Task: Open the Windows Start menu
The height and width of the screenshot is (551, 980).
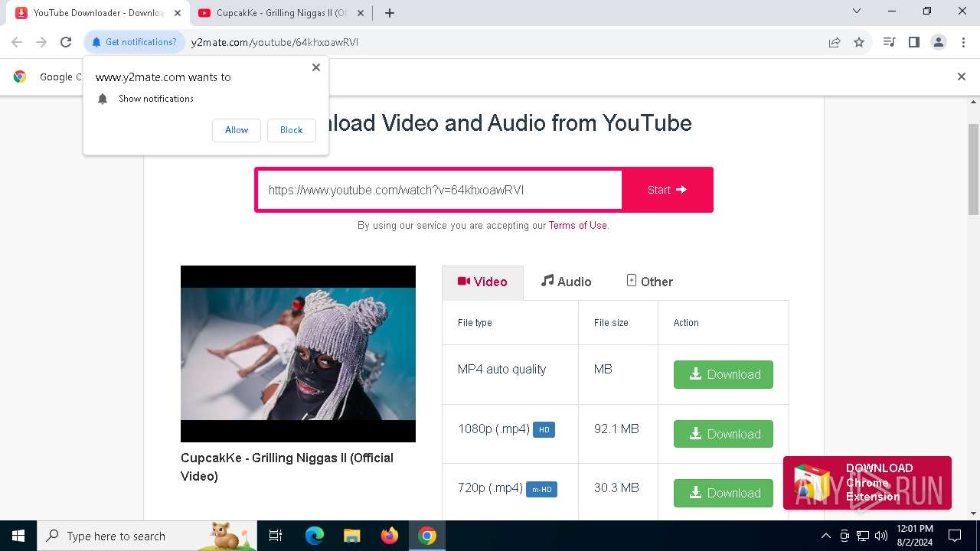Action: [18, 536]
